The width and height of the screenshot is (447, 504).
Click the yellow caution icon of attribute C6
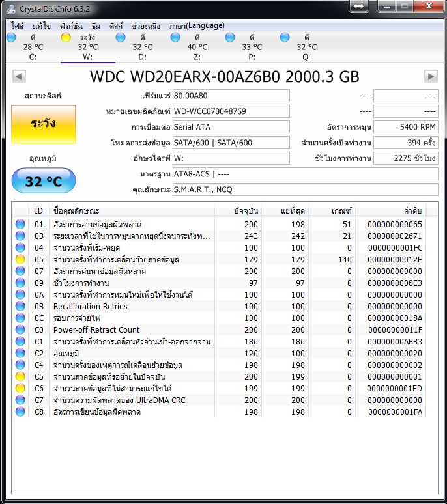20,388
